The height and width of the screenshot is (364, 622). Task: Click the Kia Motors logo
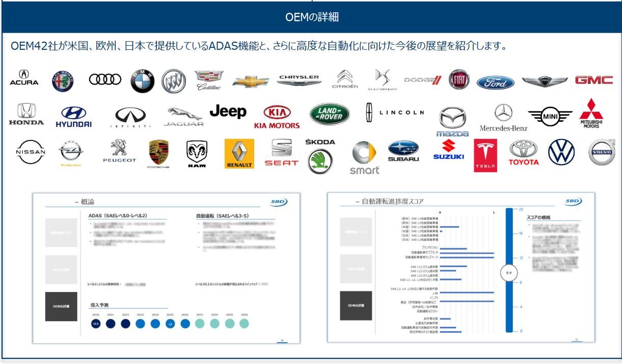coord(277,117)
